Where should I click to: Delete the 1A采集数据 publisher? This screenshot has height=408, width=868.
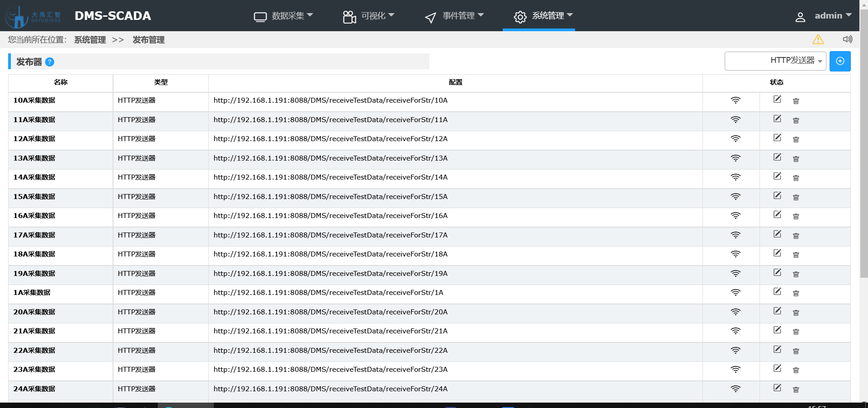point(796,293)
